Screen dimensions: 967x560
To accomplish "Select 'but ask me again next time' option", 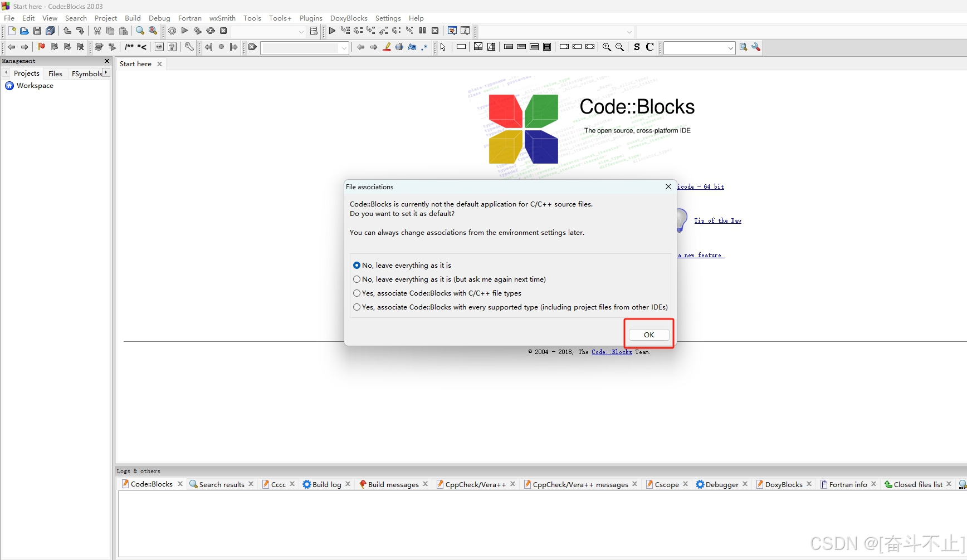I will pos(450,279).
